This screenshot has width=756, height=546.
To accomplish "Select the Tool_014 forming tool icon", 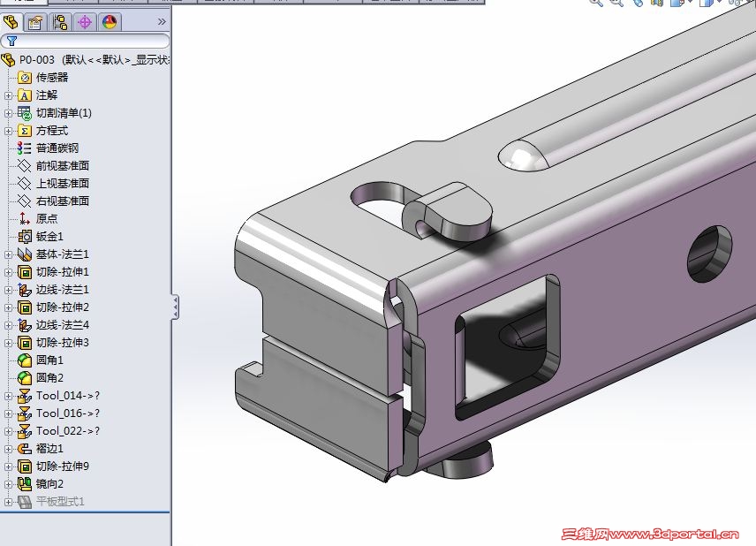I will pyautogui.click(x=25, y=396).
